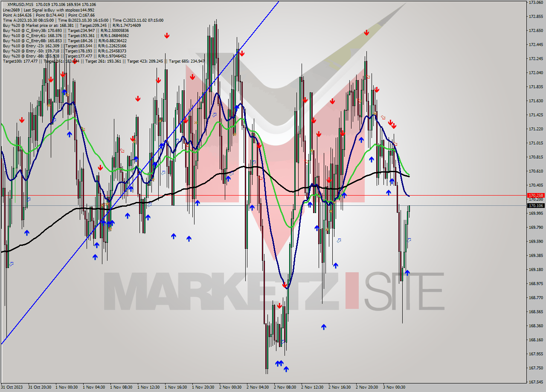Click the 170.610 price axis label
The image size is (546, 392).
point(536,171)
